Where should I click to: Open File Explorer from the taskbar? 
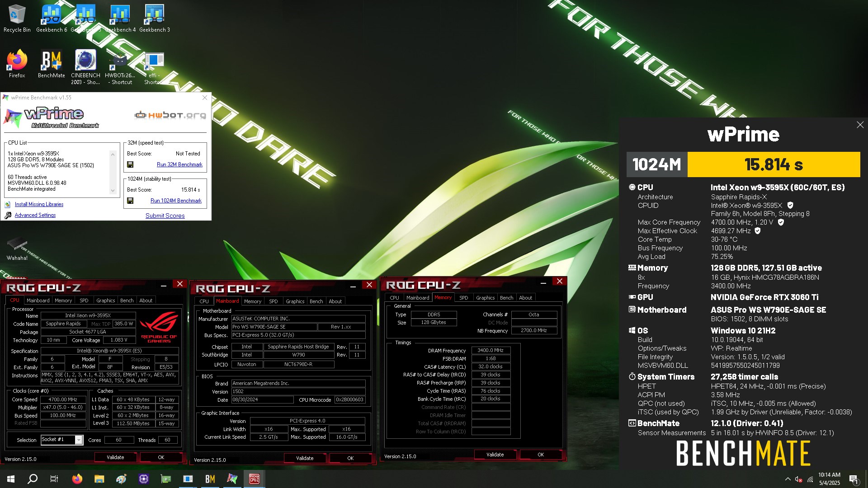click(x=99, y=479)
